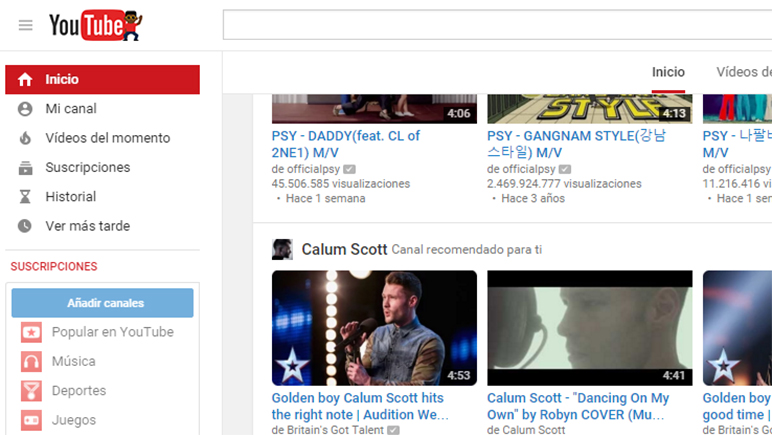772x435 pixels.
Task: Click verified badge beside Britain's Got Talent
Action: (x=393, y=430)
